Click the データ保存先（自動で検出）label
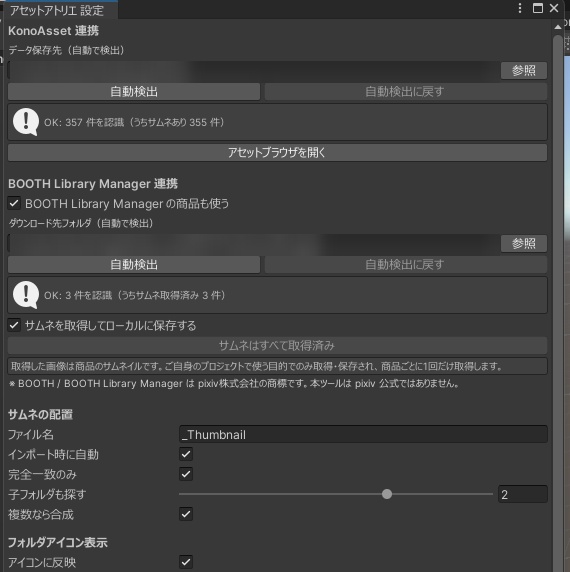The width and height of the screenshot is (570, 572). click(67, 50)
